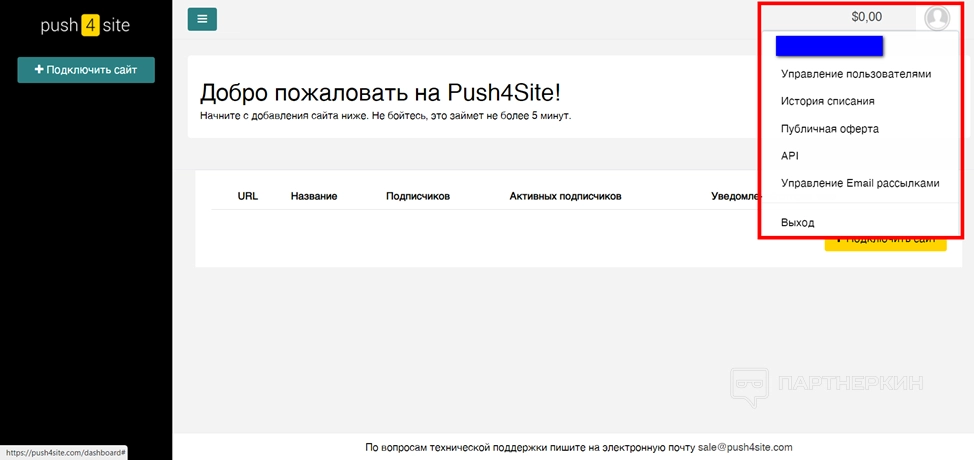This screenshot has height=460, width=974.
Task: Open the $0,00 balance display
Action: pos(866,17)
